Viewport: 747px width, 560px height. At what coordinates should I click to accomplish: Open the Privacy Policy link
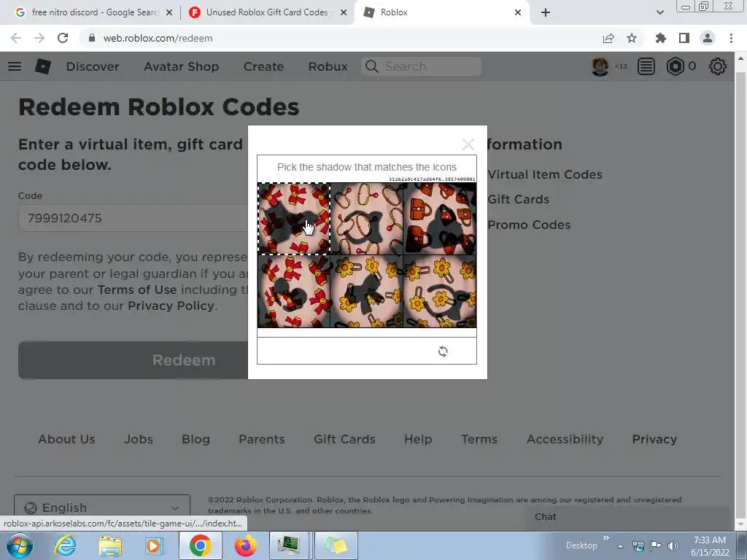171,306
